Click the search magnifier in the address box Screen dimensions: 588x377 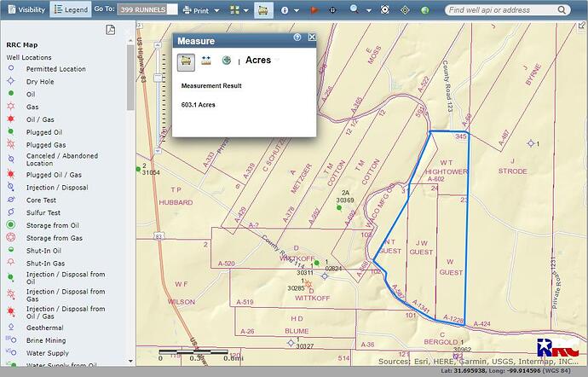click(x=562, y=10)
